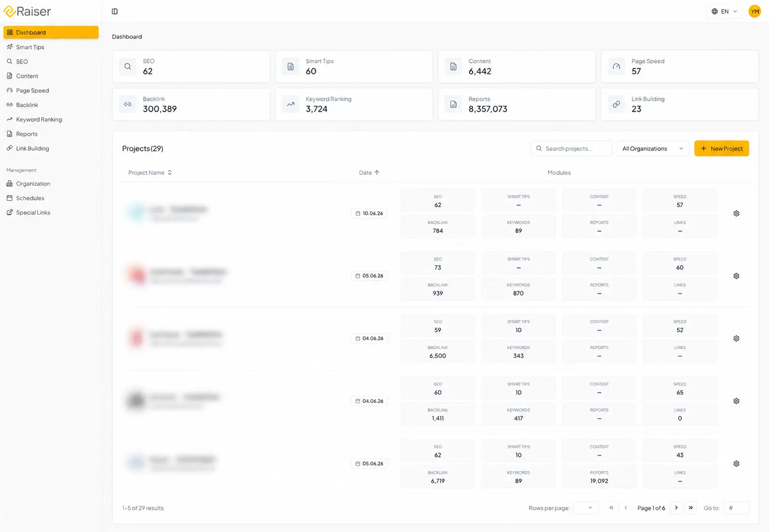Jump to the last page of projects
The image size is (769, 532).
pos(691,508)
